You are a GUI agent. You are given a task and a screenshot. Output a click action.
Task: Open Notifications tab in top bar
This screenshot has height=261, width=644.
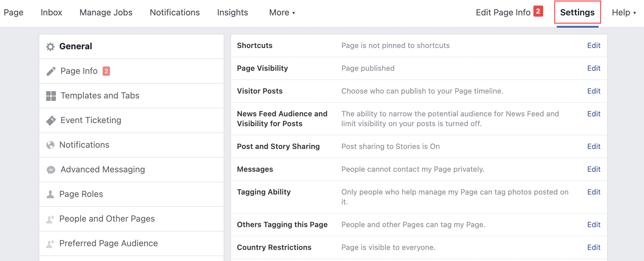[175, 12]
